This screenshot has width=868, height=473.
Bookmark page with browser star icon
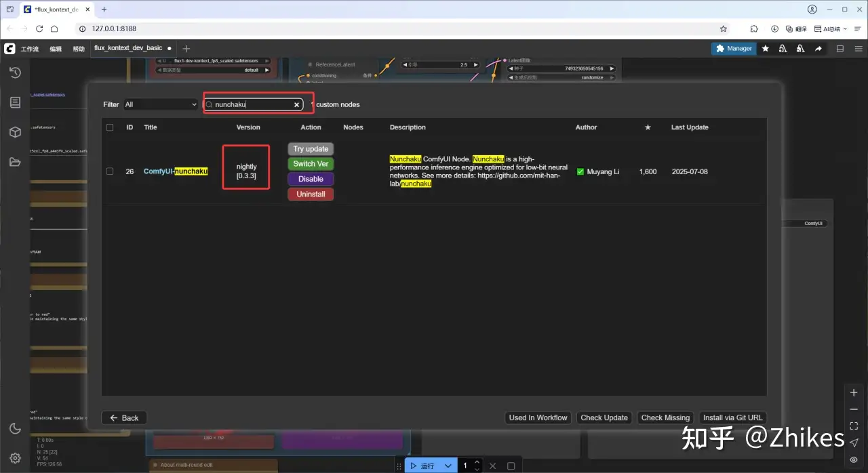(x=724, y=29)
